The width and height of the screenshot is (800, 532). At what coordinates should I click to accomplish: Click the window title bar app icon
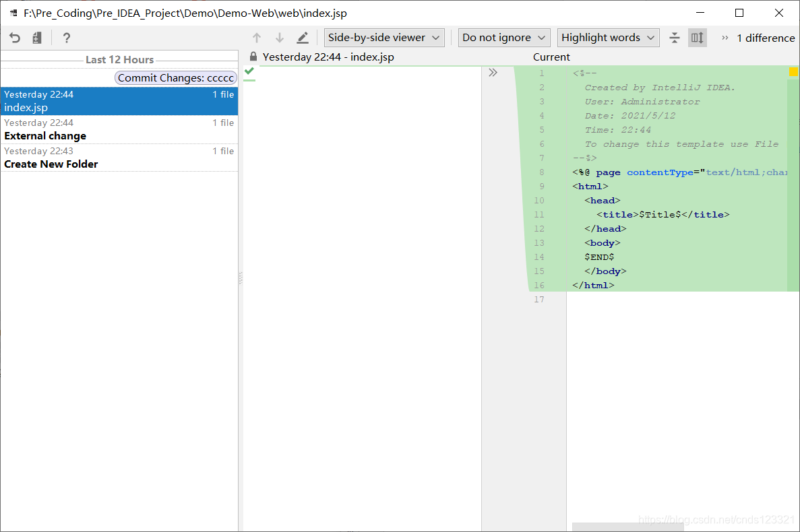click(x=13, y=13)
